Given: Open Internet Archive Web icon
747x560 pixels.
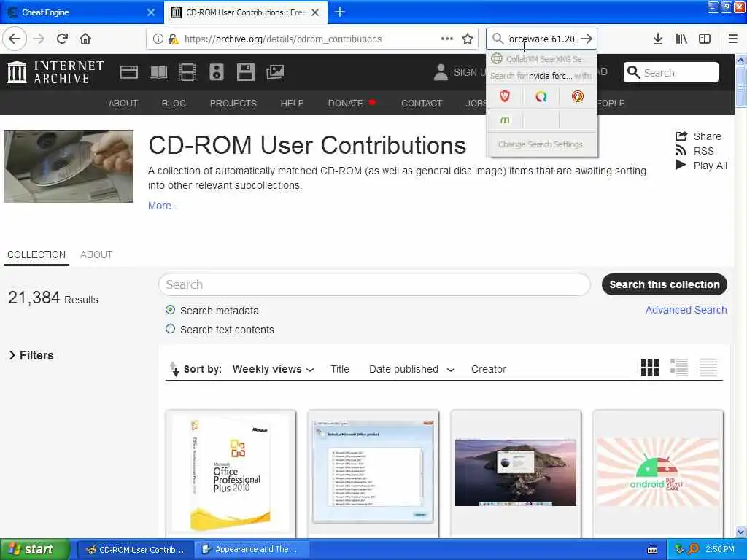Looking at the screenshot, I should click(x=129, y=72).
